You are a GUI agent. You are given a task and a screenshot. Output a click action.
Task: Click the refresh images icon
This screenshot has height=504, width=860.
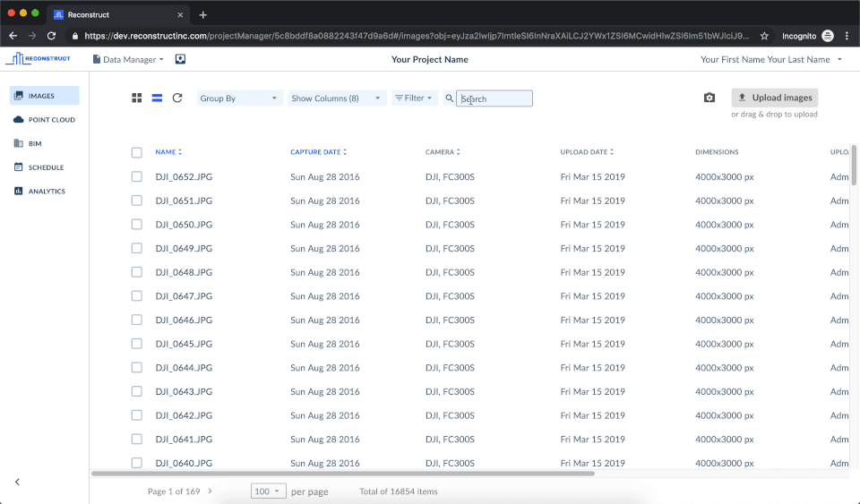(x=177, y=98)
